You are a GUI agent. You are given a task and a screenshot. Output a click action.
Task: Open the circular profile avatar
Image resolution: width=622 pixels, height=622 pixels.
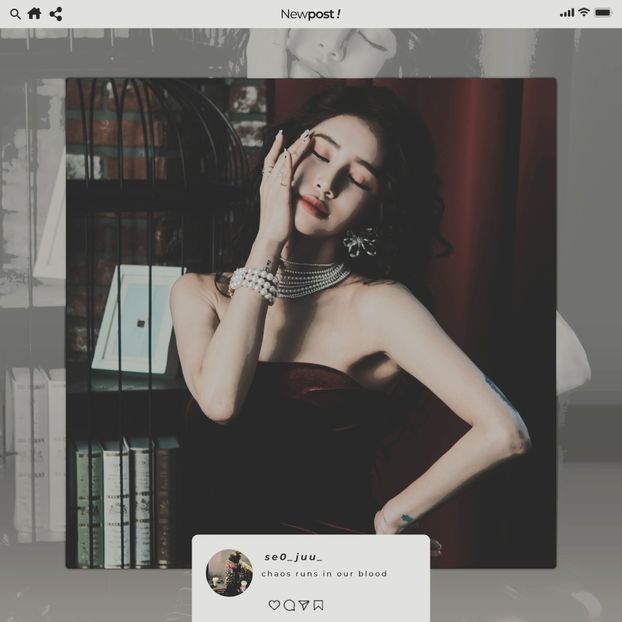[229, 572]
